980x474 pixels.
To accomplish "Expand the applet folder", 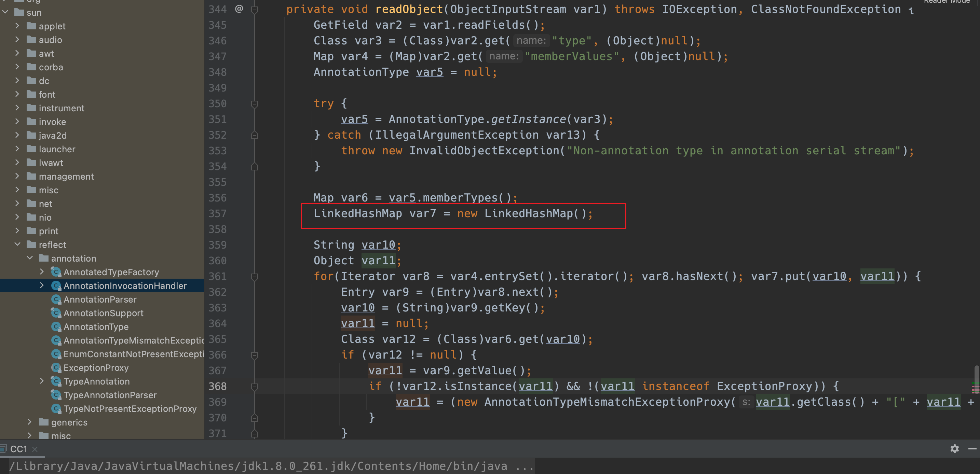I will [17, 26].
